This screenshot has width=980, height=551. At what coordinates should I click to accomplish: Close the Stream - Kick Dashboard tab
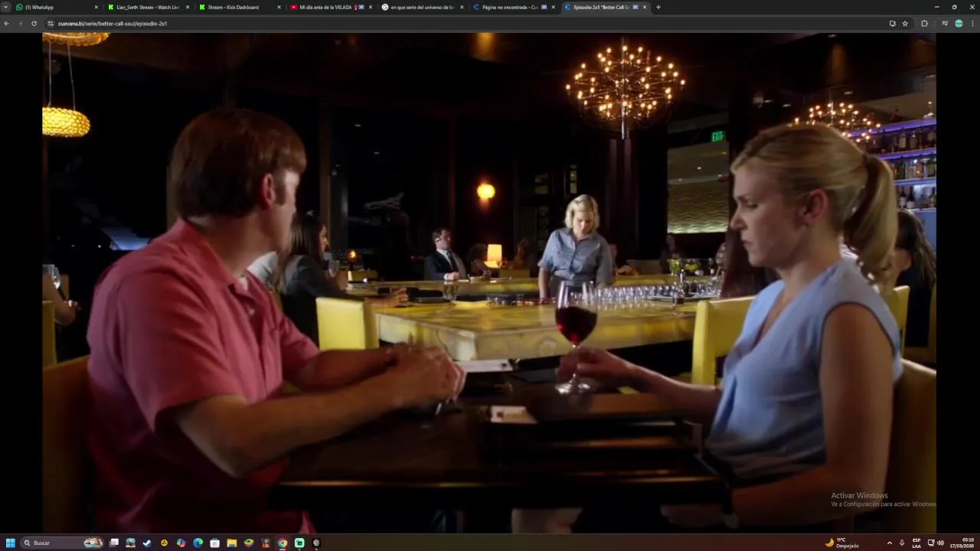[279, 7]
